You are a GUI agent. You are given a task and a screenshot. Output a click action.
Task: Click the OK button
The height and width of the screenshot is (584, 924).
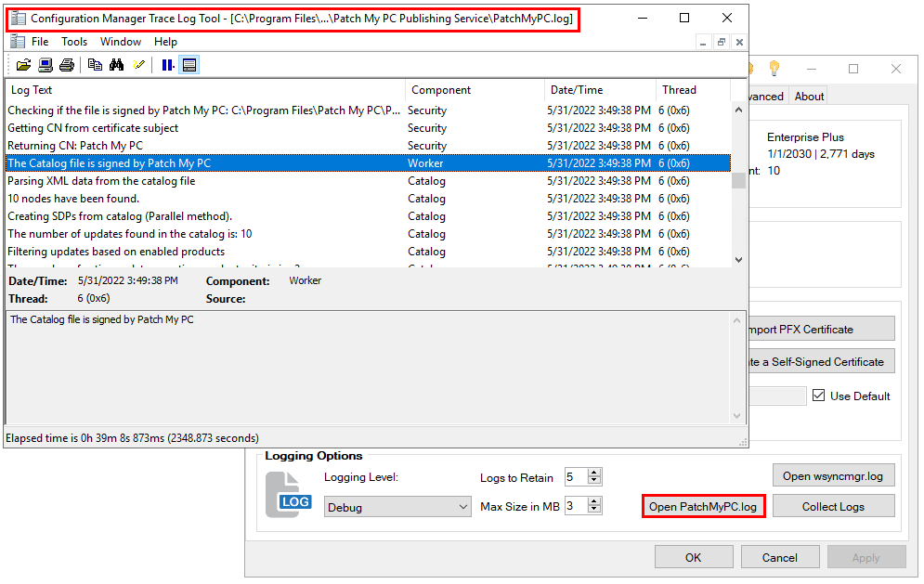pos(694,557)
